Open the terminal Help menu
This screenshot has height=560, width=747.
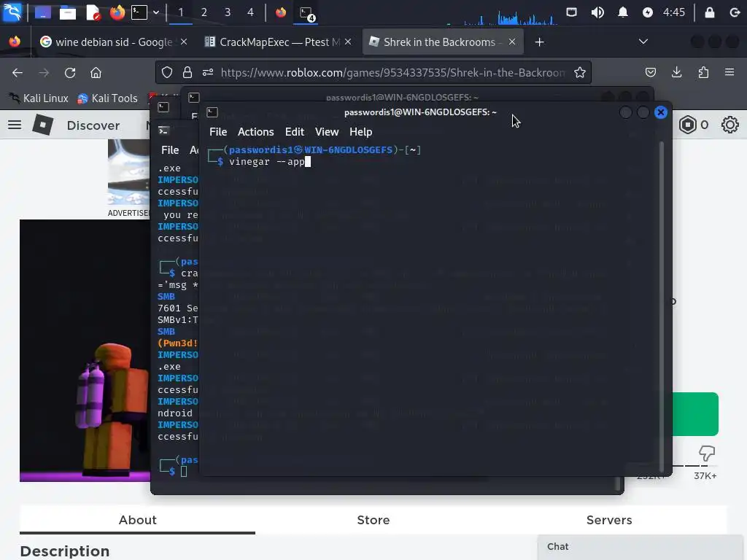pos(360,132)
